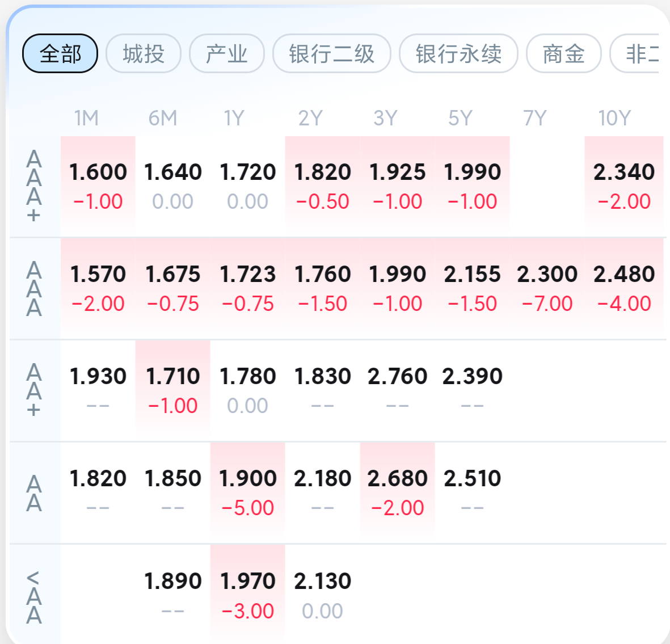Open the 商金 tab
The height and width of the screenshot is (644, 670).
(x=563, y=54)
